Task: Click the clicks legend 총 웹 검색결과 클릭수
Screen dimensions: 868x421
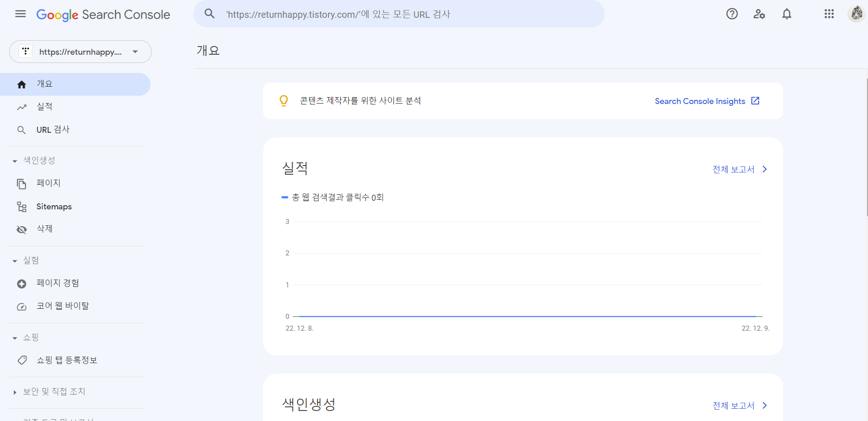Action: (333, 197)
